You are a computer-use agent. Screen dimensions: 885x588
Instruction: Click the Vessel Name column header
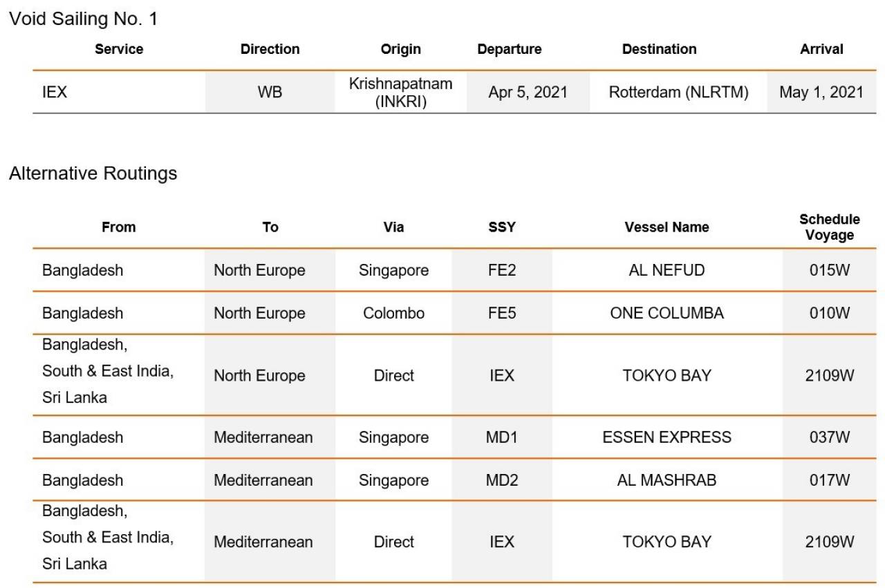[667, 227]
